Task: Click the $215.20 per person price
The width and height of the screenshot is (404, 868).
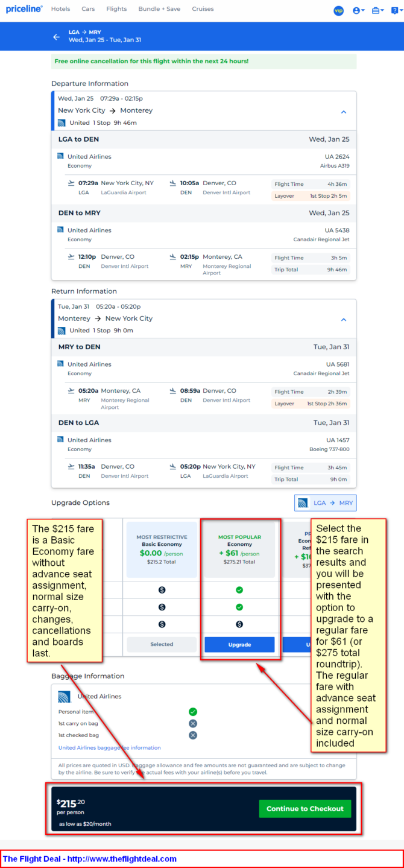Action: click(72, 803)
